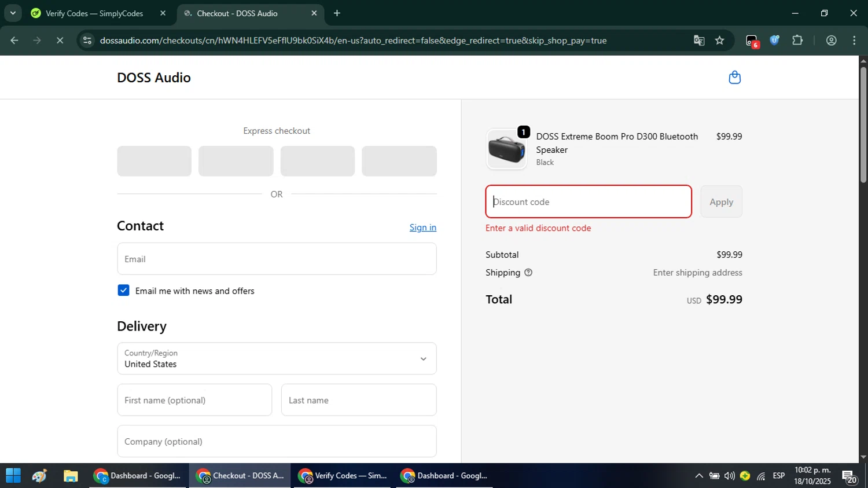
Task: Focus the Company (optional) field
Action: pos(277,441)
